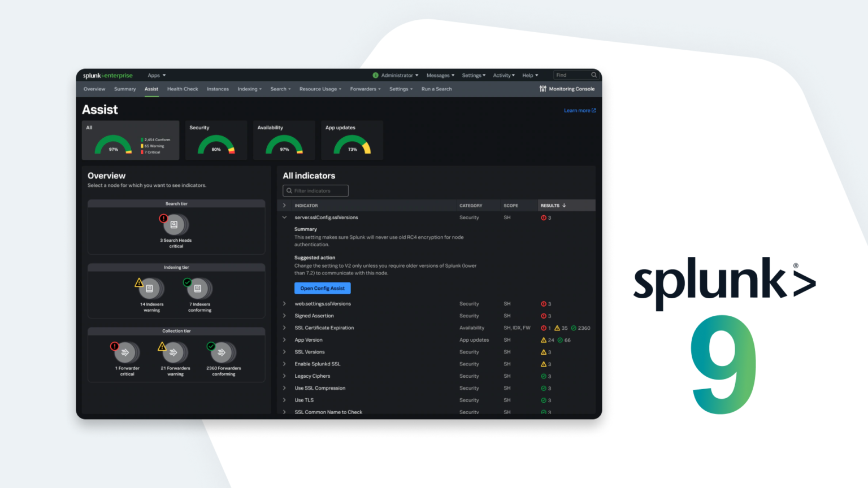Open the Indexing dropdown menu
Image resolution: width=868 pixels, height=488 pixels.
click(x=249, y=89)
